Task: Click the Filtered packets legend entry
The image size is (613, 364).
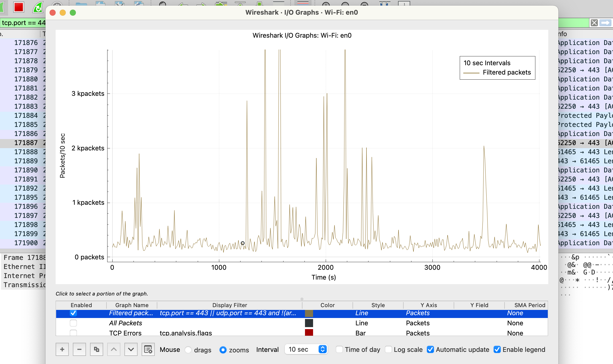Action: [497, 72]
